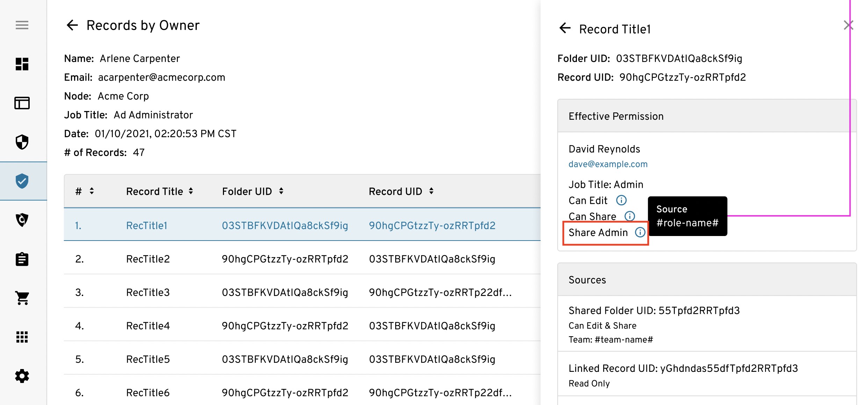This screenshot has width=868, height=405.
Task: Open the settings gear icon
Action: [x=22, y=376]
